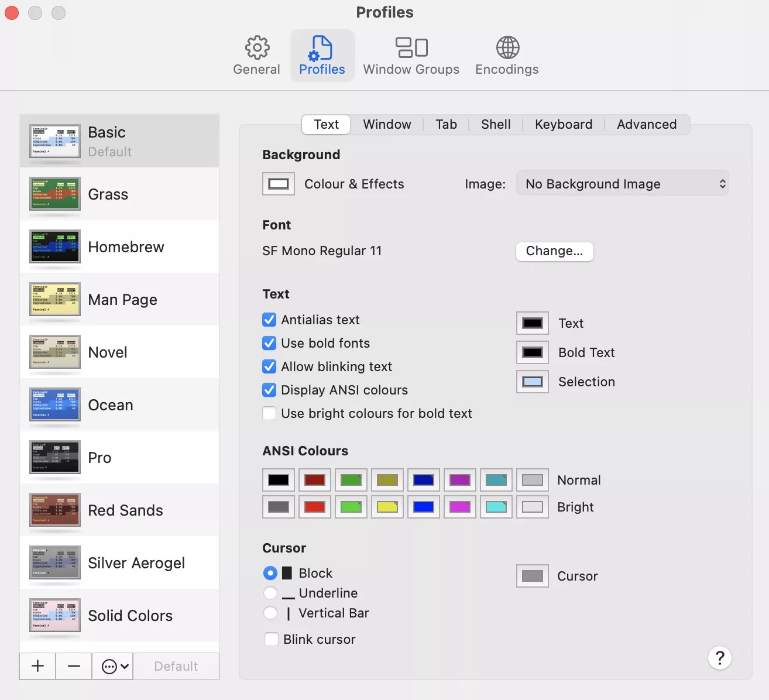769x700 pixels.
Task: Open the No Background Image dropdown
Action: 622,184
